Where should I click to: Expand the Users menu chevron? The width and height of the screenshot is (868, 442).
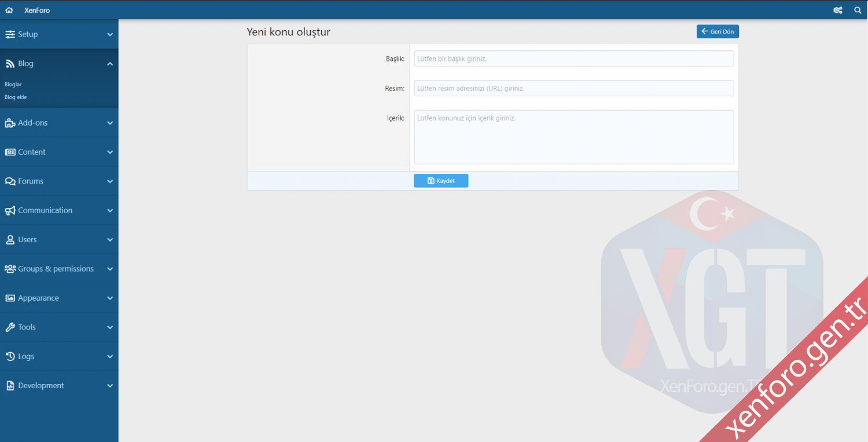(110, 240)
